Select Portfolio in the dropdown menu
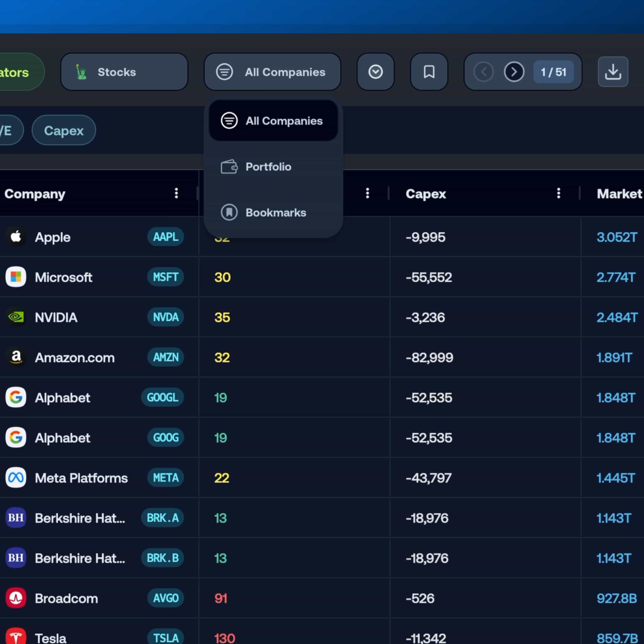Screen dimensions: 644x644 click(x=273, y=166)
